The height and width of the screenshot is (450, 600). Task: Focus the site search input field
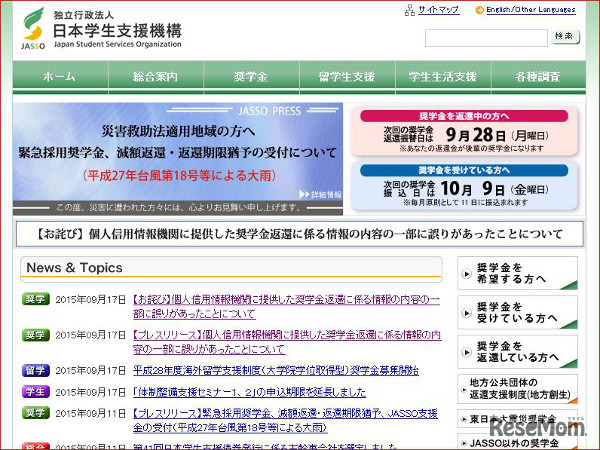click(x=486, y=38)
